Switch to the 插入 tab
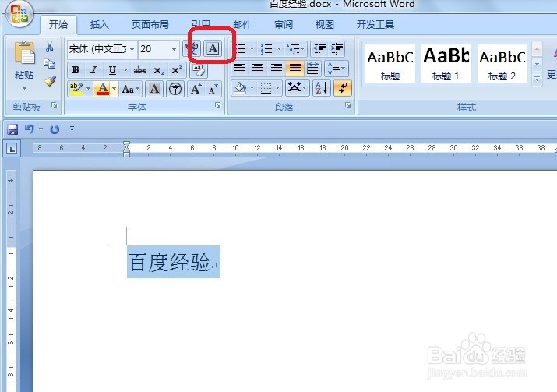Viewport: 557px width, 392px height. [x=100, y=24]
